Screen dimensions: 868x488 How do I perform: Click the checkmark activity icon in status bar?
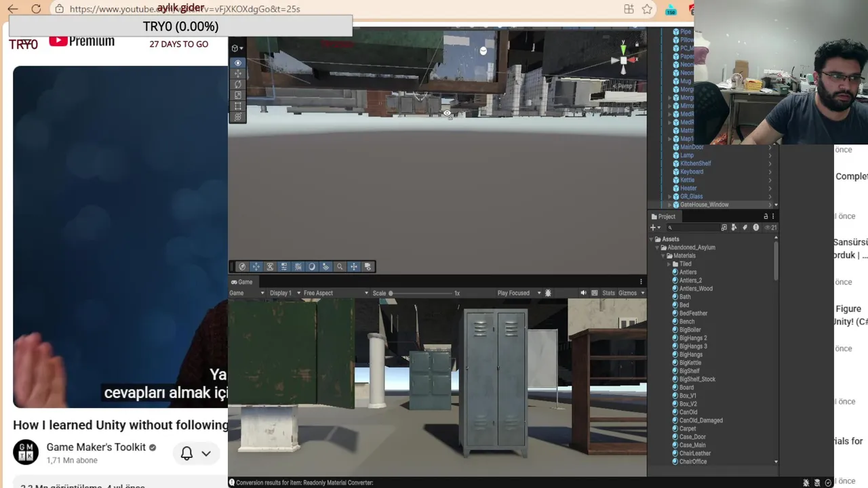point(829,483)
